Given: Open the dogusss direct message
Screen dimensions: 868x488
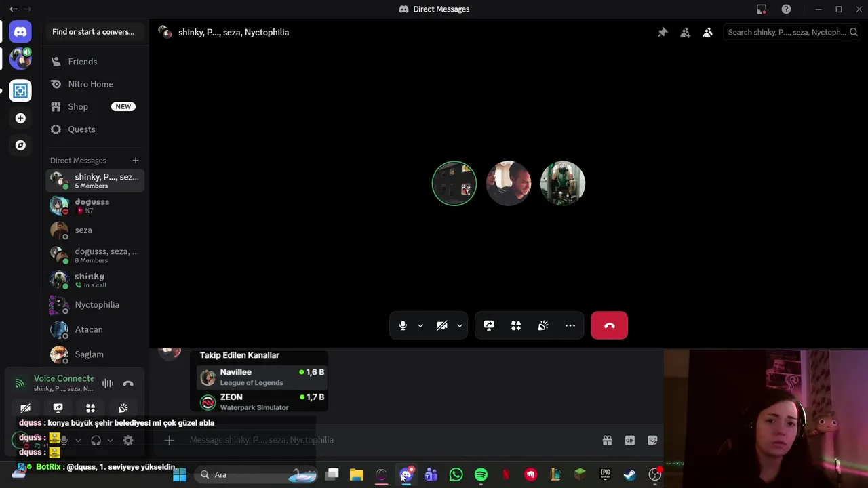Looking at the screenshot, I should (x=95, y=205).
